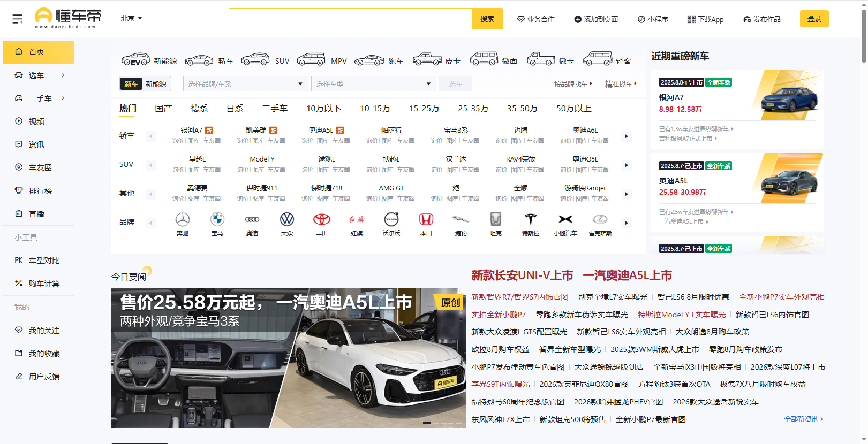This screenshot has width=868, height=444.
Task: Choose the SUV car type icon
Action: (x=255, y=59)
